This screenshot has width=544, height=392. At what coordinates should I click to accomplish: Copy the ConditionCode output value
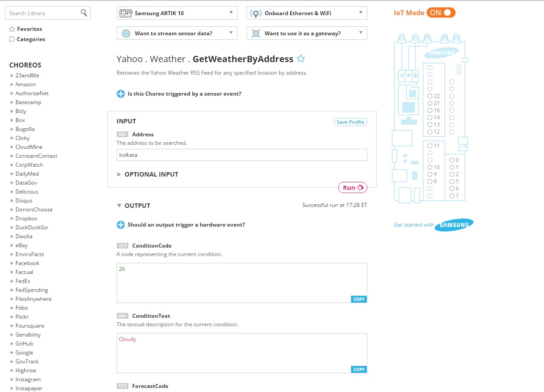[359, 299]
